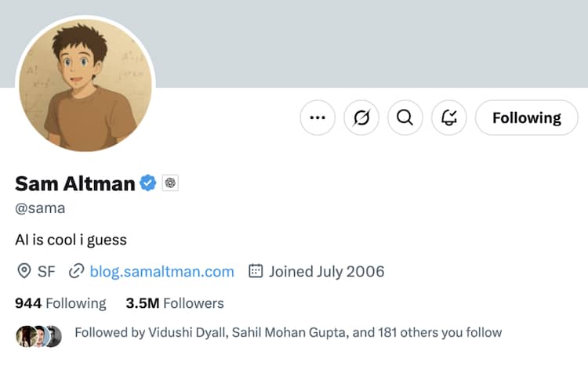Viewport: 588px width, 369px height.
Task: Click the stacked follower avatars
Action: tap(38, 333)
